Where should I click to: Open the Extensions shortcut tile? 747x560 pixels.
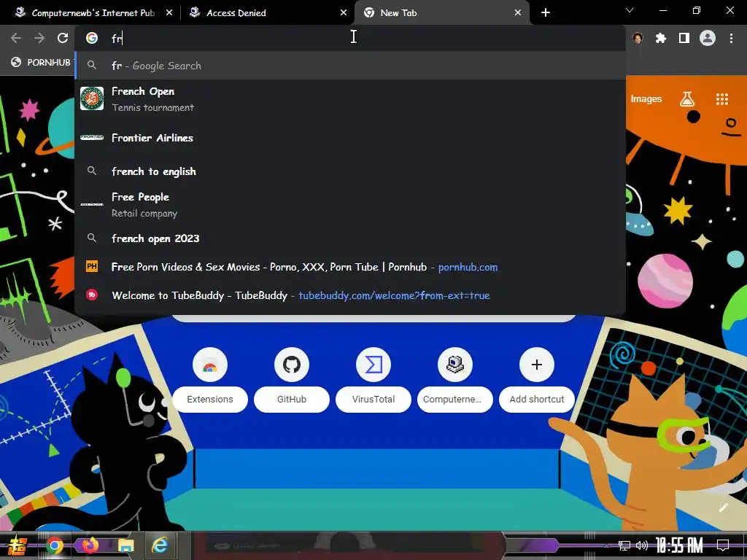210,379
